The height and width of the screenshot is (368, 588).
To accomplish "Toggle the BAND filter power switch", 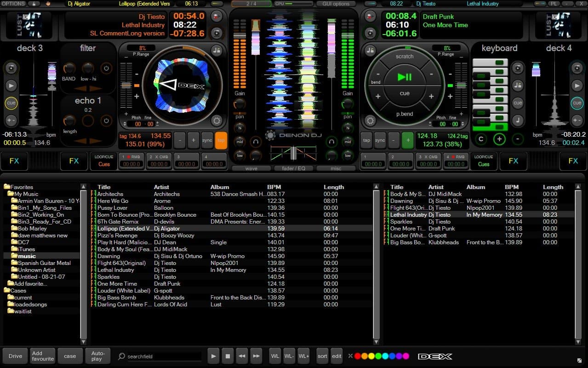I will tap(105, 67).
